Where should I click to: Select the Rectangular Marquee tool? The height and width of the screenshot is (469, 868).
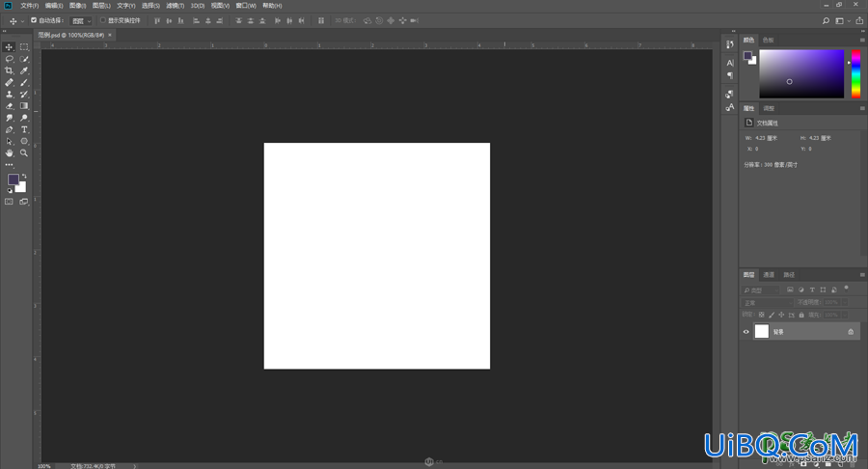(24, 47)
